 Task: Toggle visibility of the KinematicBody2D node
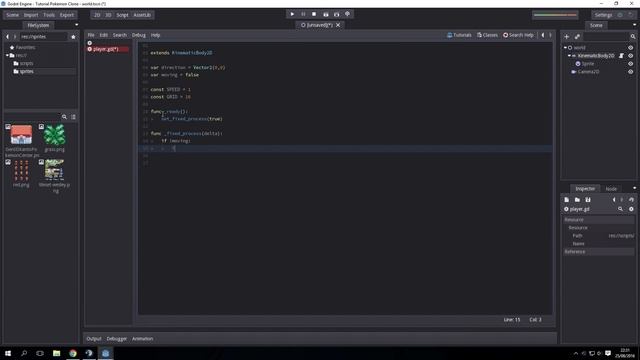pyautogui.click(x=631, y=56)
